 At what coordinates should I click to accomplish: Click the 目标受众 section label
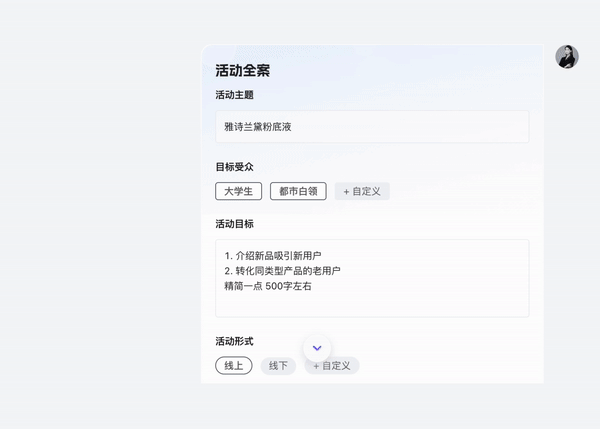pyautogui.click(x=234, y=167)
